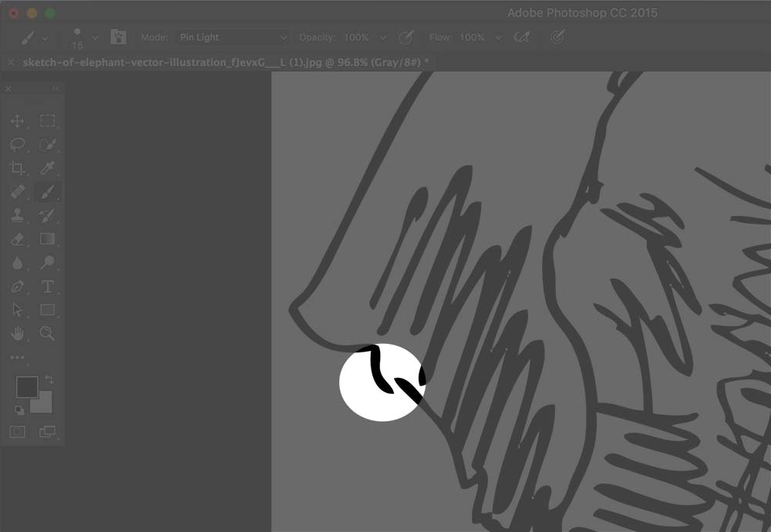Image resolution: width=771 pixels, height=532 pixels.
Task: Activate the Eraser tool
Action: (17, 240)
